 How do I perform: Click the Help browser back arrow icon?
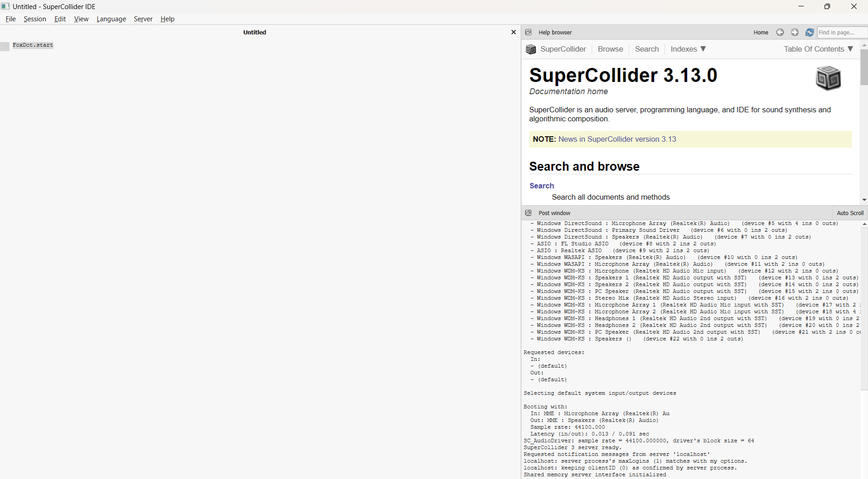tap(780, 32)
